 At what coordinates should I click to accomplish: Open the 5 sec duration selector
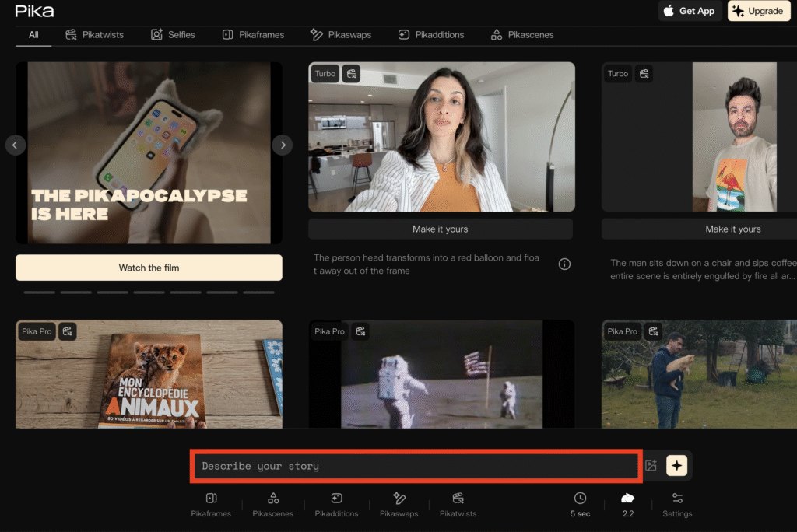coord(580,503)
